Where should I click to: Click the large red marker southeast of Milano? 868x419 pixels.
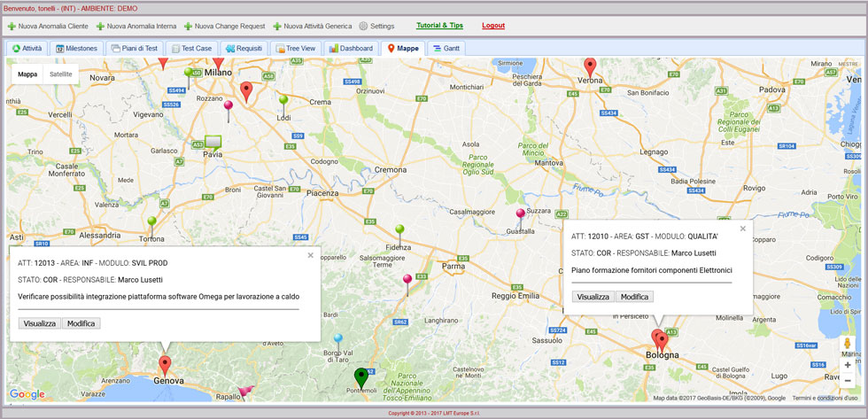[246, 92]
